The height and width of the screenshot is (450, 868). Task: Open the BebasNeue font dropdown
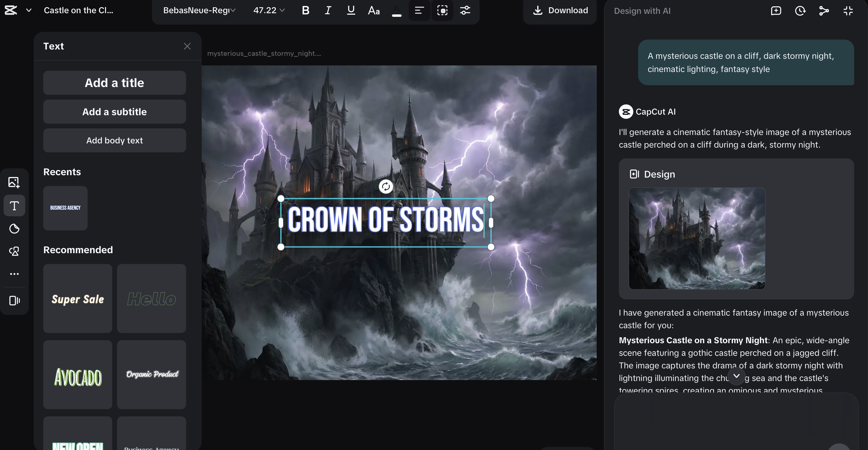(x=199, y=10)
